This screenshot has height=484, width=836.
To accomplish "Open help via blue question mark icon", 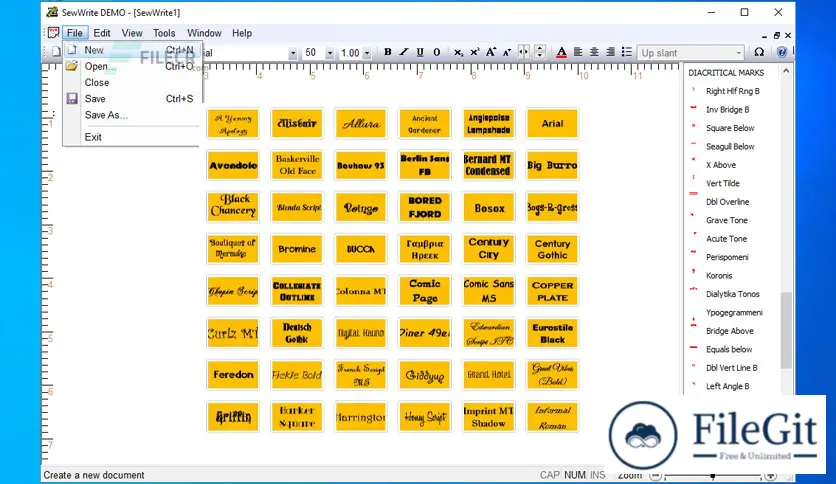I will coord(782,52).
